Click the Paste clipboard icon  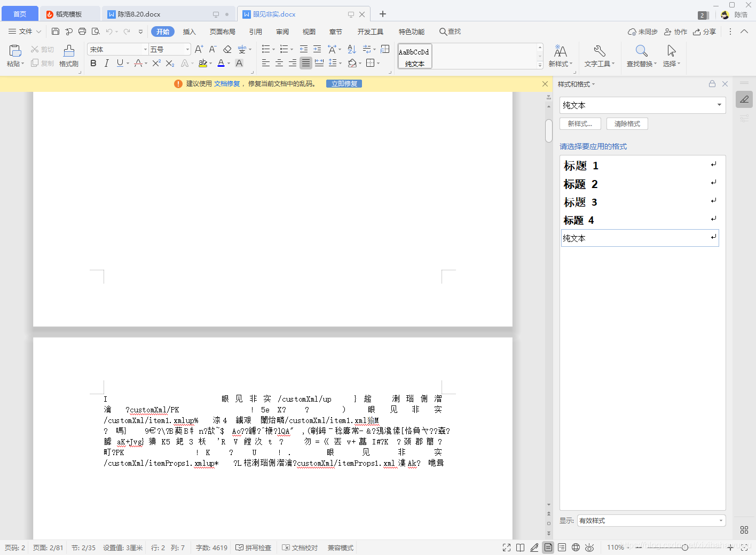(15, 51)
